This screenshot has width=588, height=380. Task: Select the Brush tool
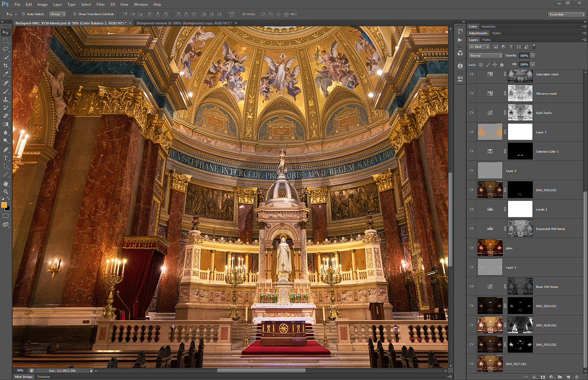pyautogui.click(x=5, y=91)
